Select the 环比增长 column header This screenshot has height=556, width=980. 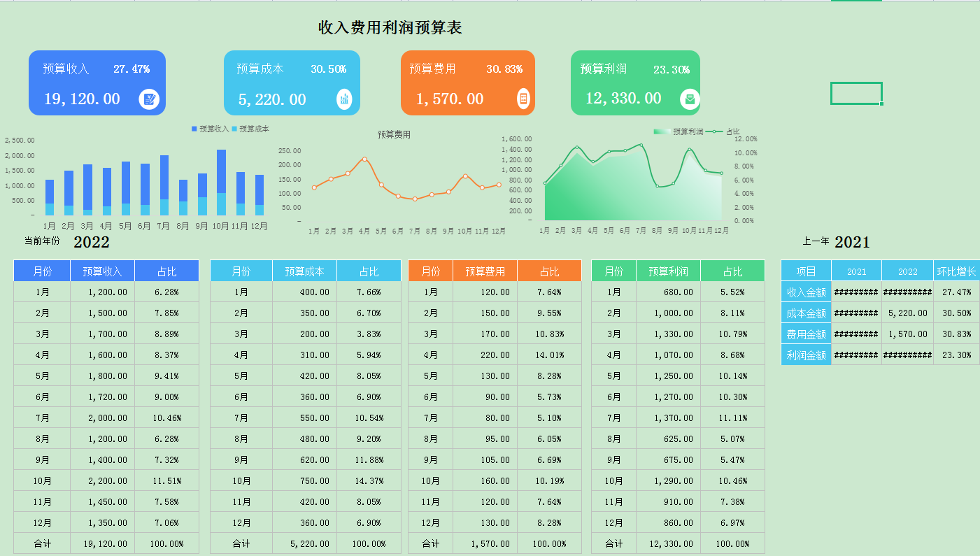coord(957,271)
